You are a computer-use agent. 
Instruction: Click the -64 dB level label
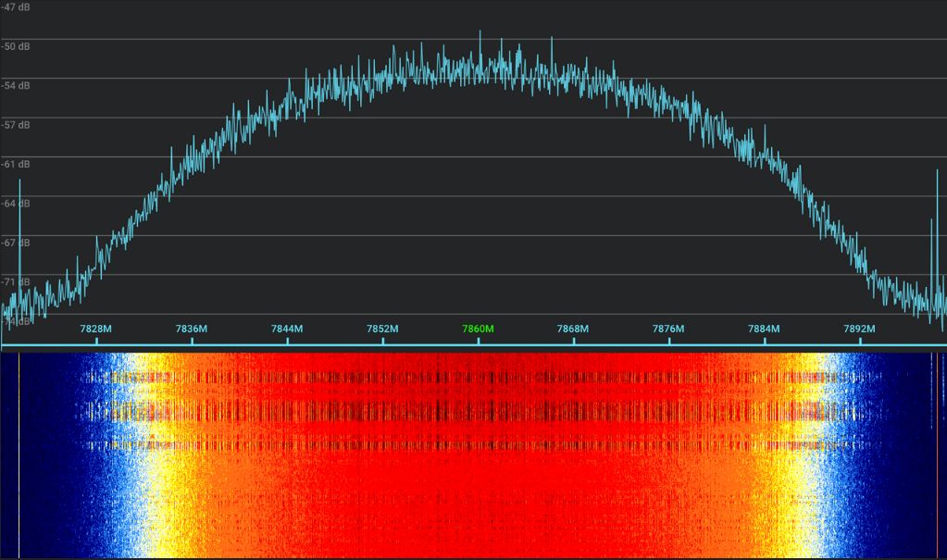pyautogui.click(x=16, y=203)
